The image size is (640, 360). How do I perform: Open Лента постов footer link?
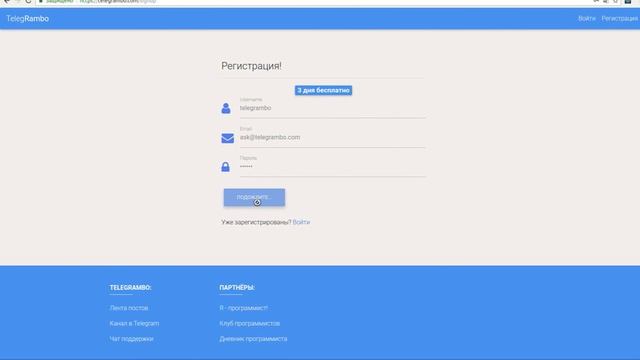[x=129, y=308]
